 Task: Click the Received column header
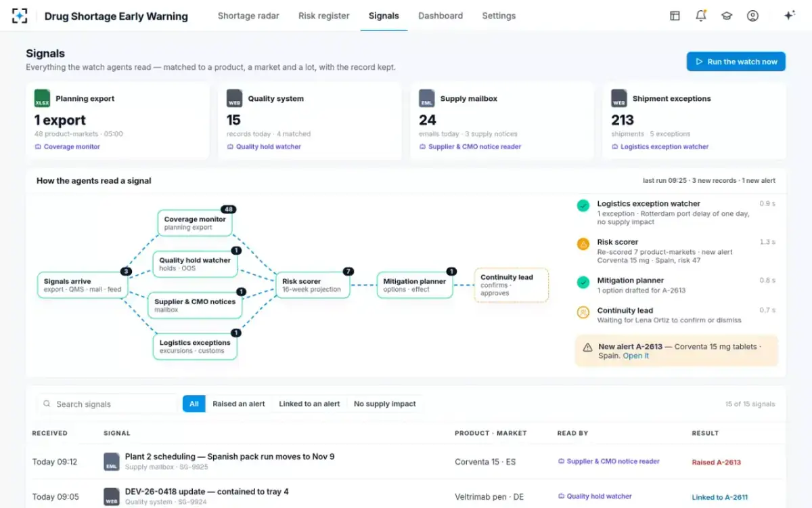point(50,433)
